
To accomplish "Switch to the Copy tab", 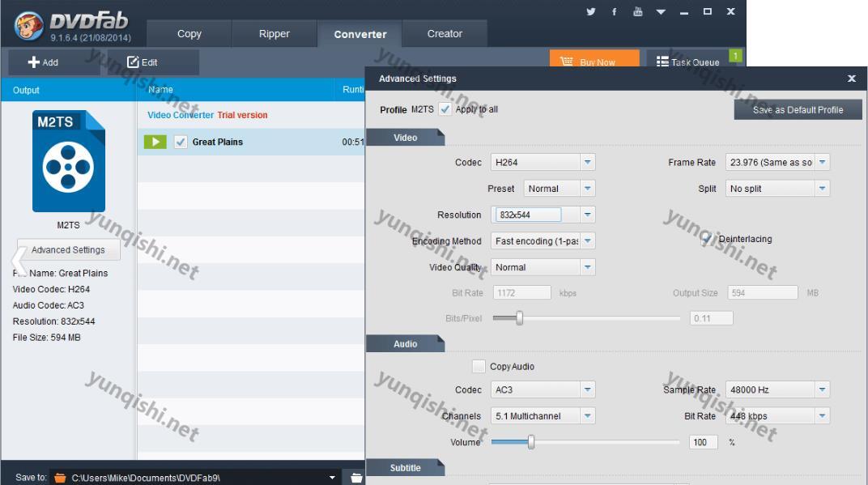I will tap(189, 34).
